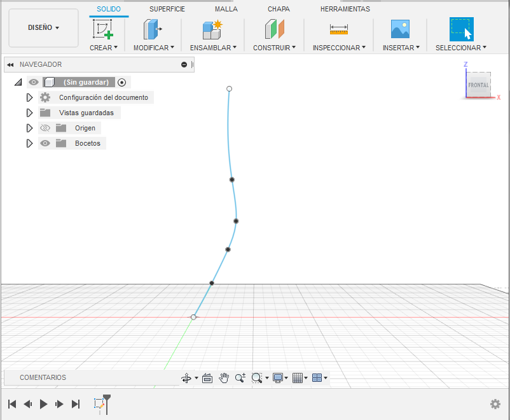The image size is (510, 420).
Task: Open the Viewports dropdown arrow
Action: click(x=326, y=378)
